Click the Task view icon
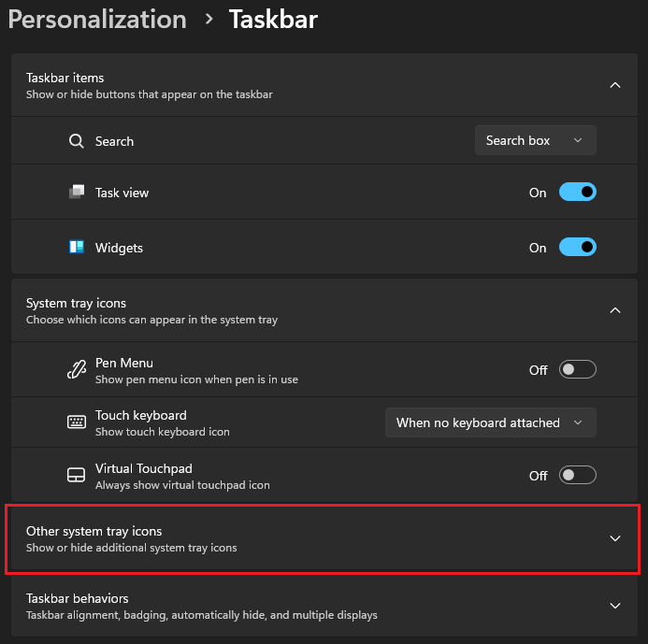 point(77,193)
